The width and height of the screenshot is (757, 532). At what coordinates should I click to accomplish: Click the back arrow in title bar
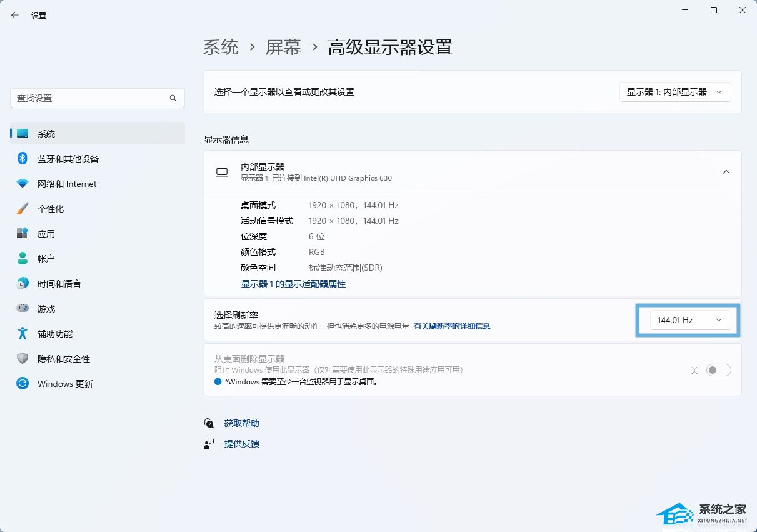click(15, 15)
